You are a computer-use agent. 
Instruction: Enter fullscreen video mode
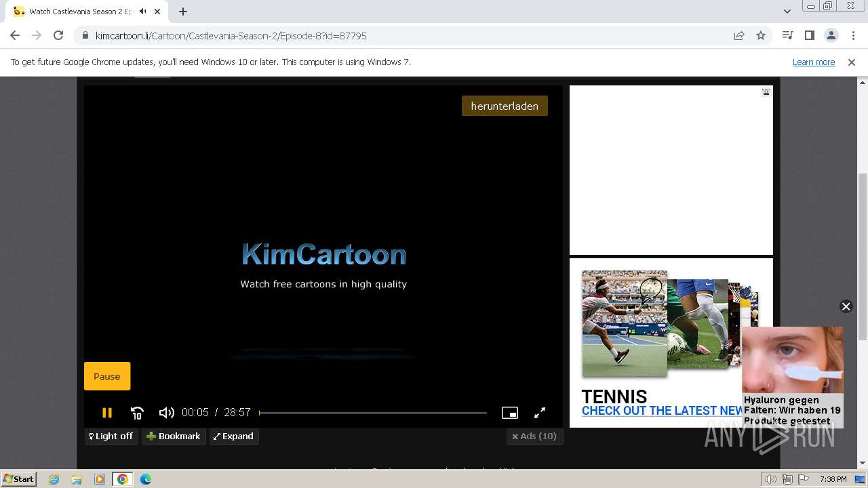pyautogui.click(x=540, y=413)
